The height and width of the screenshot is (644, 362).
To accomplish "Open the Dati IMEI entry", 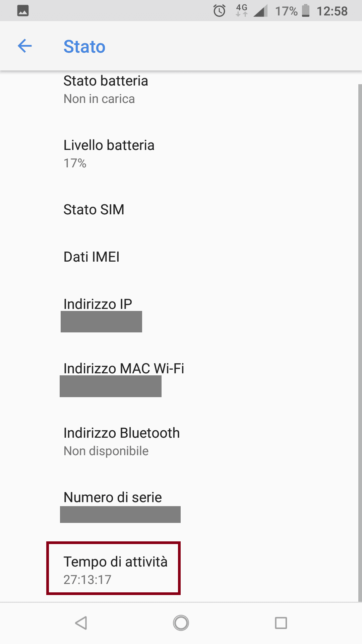I will pos(92,257).
